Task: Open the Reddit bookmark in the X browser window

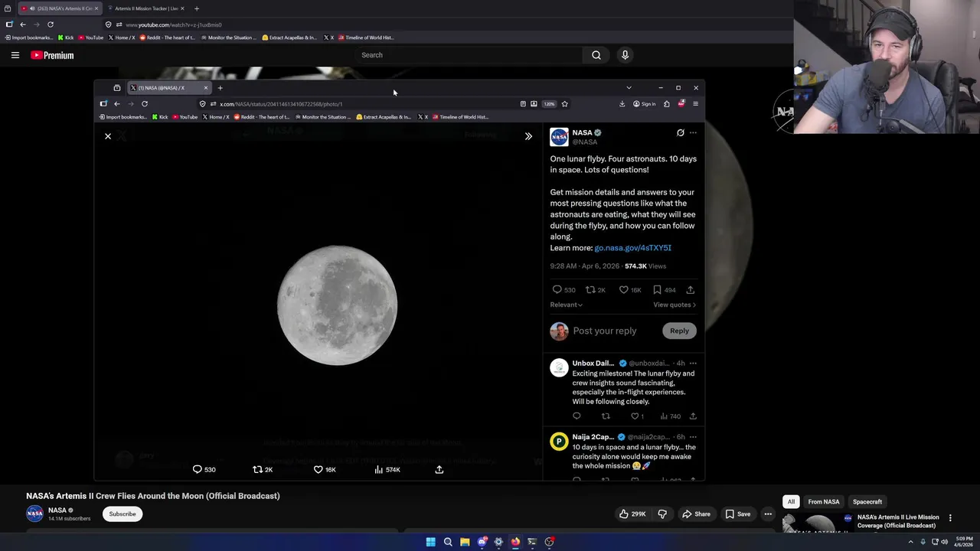Action: coord(261,117)
